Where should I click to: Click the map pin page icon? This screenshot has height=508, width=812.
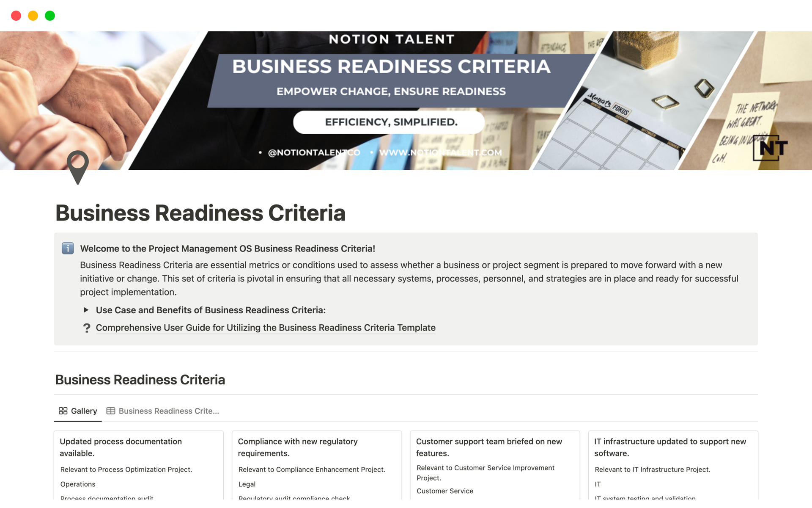tap(78, 167)
